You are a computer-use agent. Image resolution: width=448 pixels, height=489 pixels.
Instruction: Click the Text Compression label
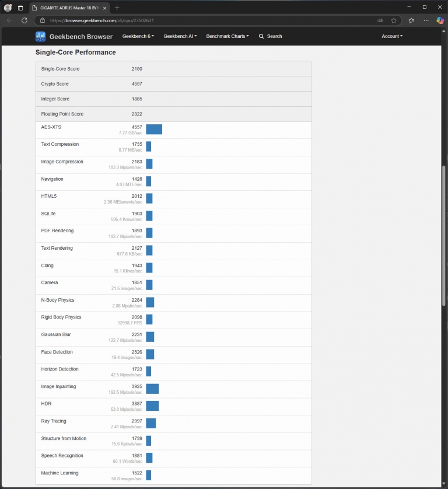(x=60, y=144)
